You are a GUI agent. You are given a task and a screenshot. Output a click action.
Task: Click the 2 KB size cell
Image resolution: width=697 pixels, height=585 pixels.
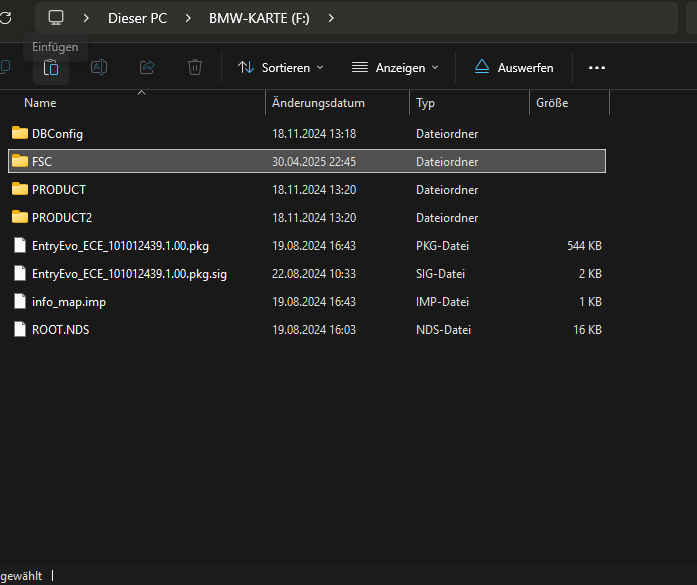click(590, 273)
